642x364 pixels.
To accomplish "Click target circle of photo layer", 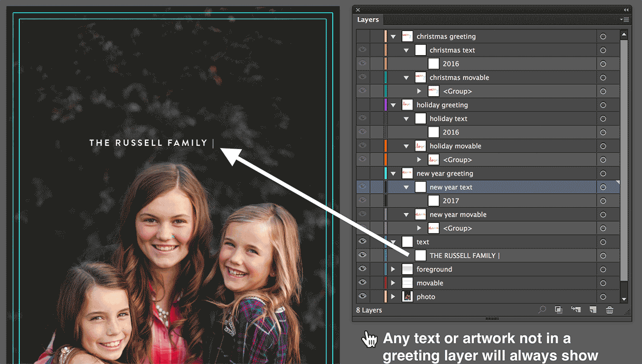I will click(603, 297).
